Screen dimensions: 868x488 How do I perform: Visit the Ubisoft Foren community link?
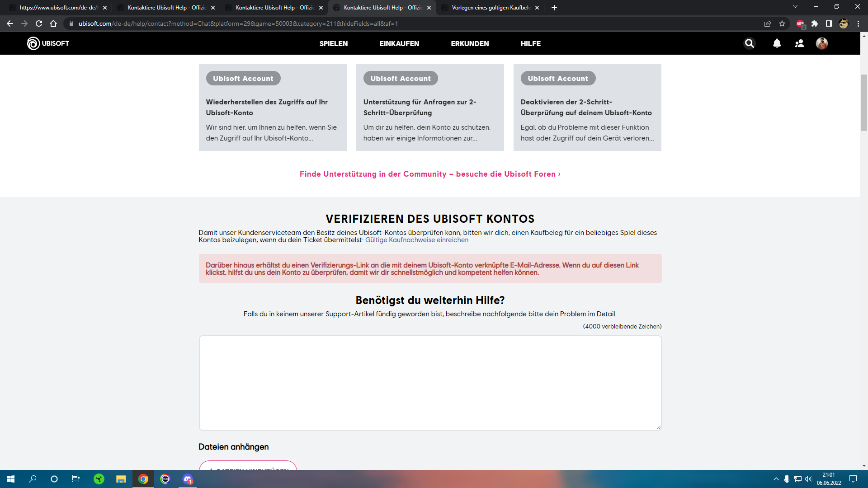[x=429, y=174]
